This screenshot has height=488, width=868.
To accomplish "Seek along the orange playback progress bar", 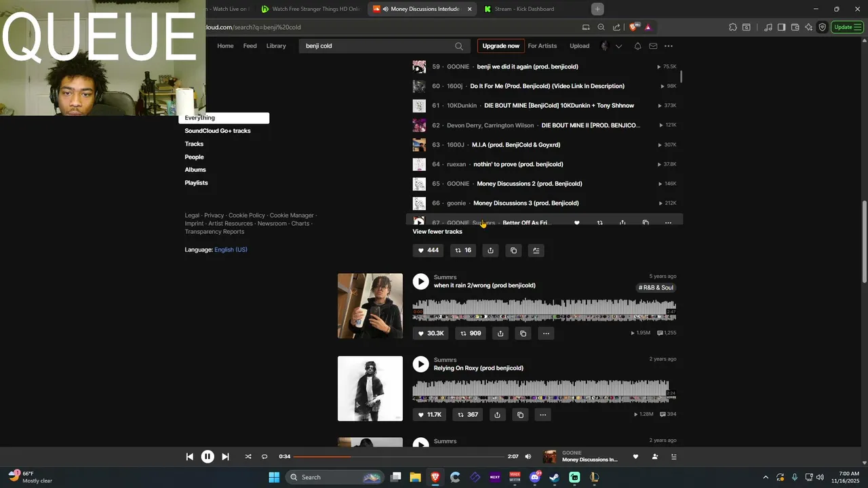I will coord(399,457).
